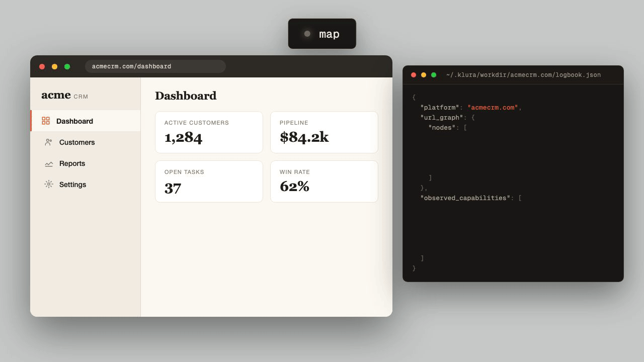Click the Dashboard page heading
Screen dimensions: 644x362
pos(186,96)
